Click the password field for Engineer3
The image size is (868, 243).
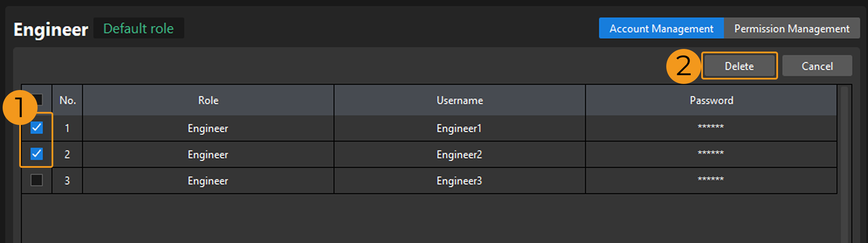coord(711,180)
